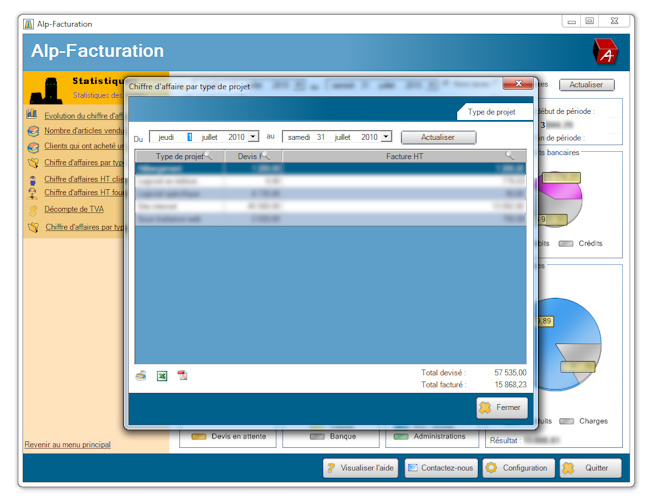
Task: Select the first highlighted row in the table
Action: [330, 169]
